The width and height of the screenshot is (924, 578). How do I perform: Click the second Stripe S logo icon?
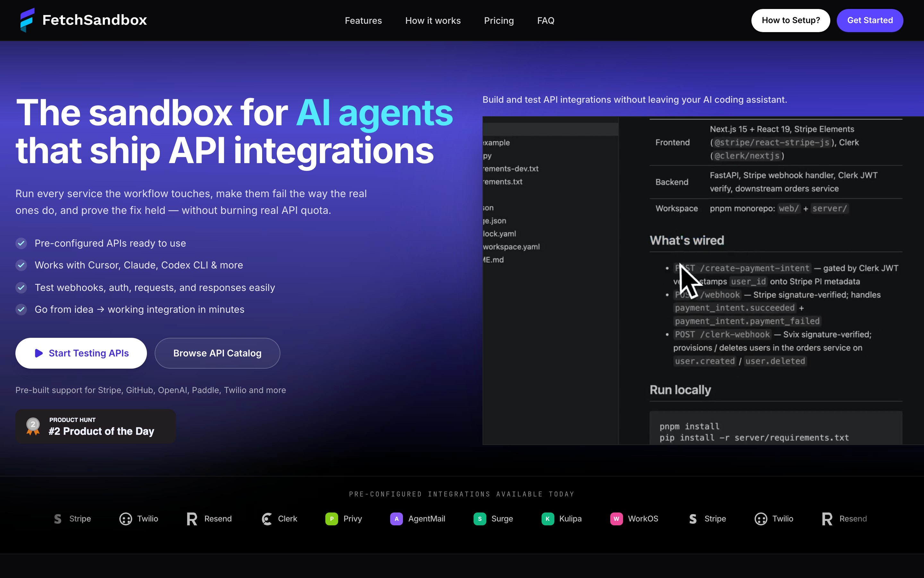tap(693, 519)
